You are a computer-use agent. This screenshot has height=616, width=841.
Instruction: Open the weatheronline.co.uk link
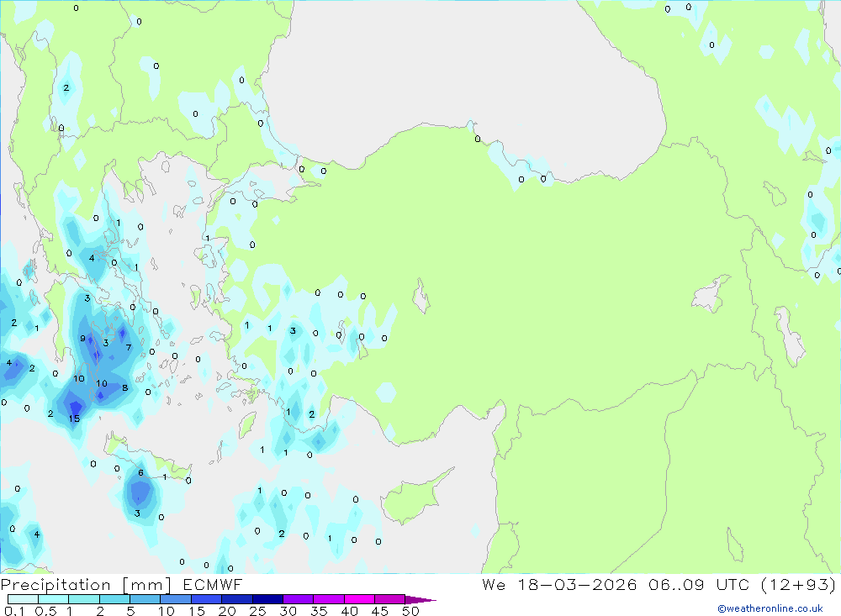point(770,608)
